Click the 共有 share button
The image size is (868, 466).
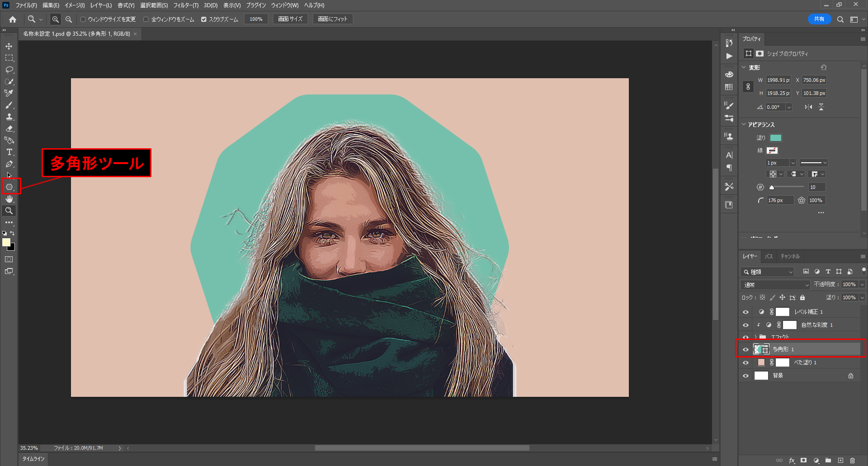(x=819, y=19)
